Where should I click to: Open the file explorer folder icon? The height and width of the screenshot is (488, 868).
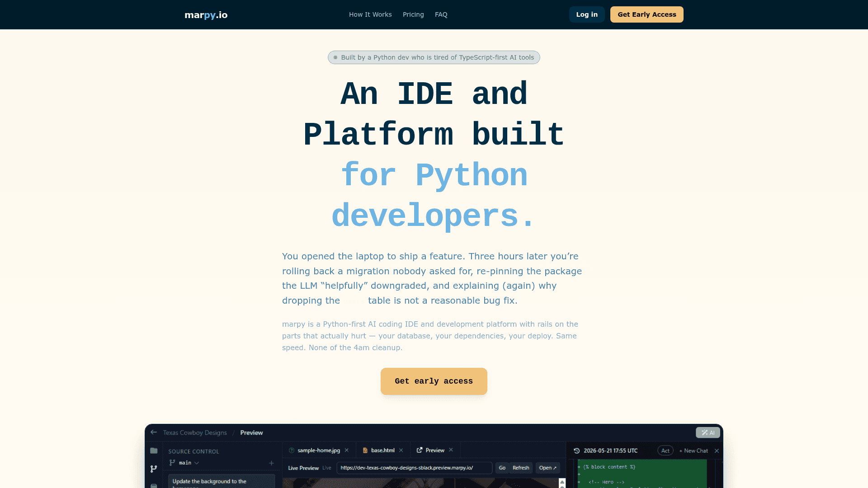tap(154, 450)
